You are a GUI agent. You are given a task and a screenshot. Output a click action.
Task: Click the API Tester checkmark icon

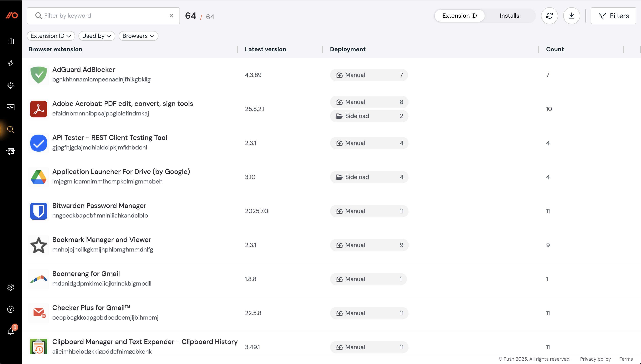(x=38, y=143)
